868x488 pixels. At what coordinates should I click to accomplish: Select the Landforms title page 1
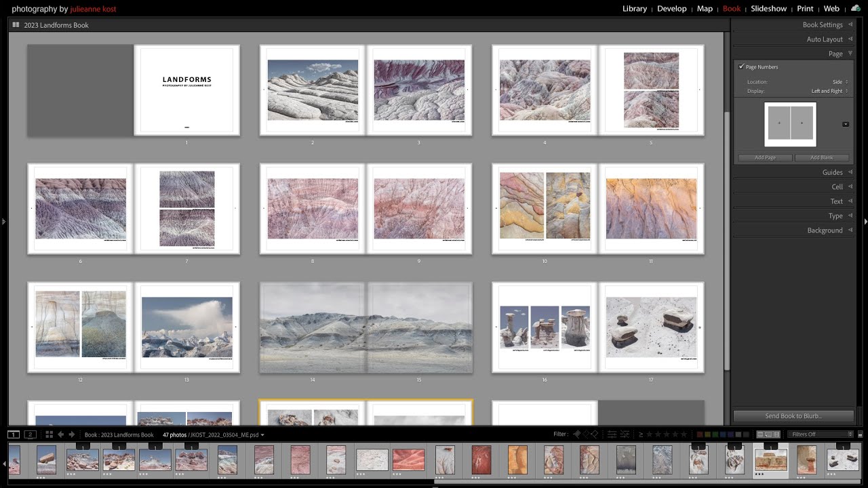coord(186,90)
